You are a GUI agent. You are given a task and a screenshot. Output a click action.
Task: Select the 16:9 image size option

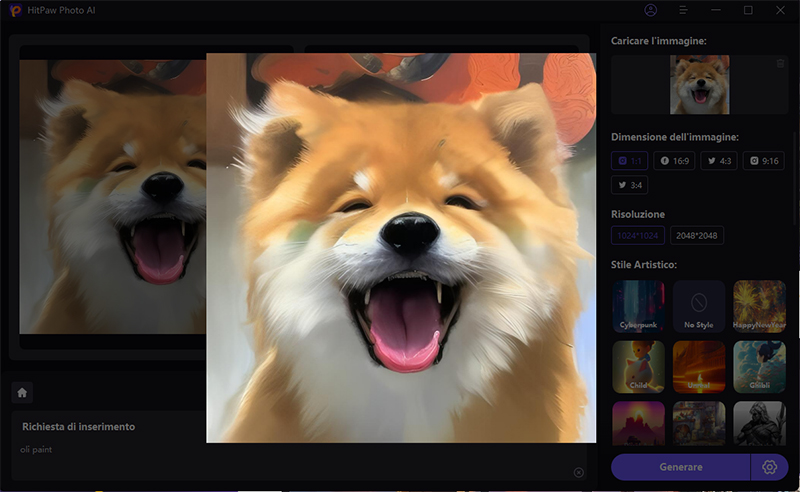click(x=674, y=161)
